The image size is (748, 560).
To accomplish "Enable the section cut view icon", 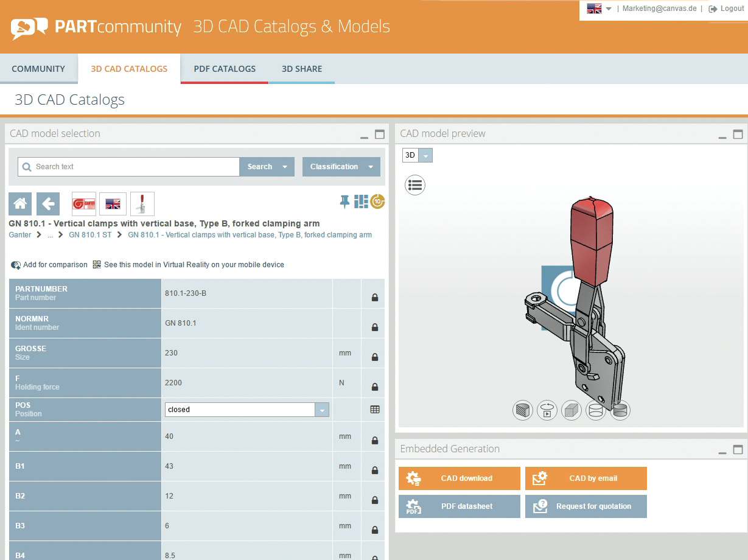I will (523, 410).
